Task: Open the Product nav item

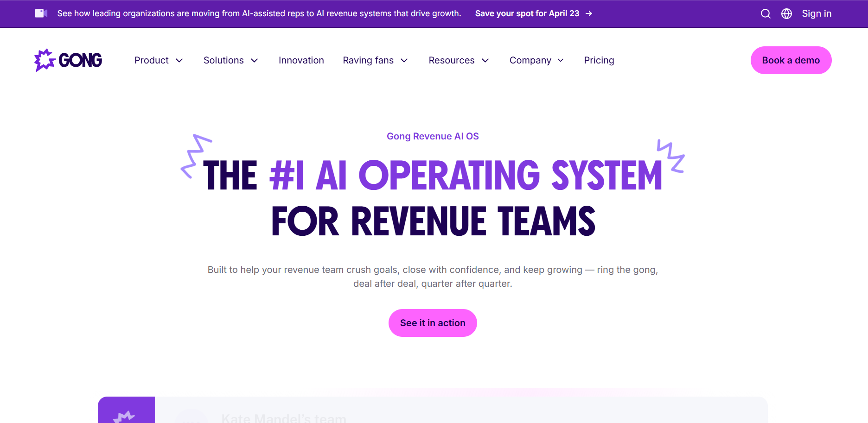Action: (152, 60)
